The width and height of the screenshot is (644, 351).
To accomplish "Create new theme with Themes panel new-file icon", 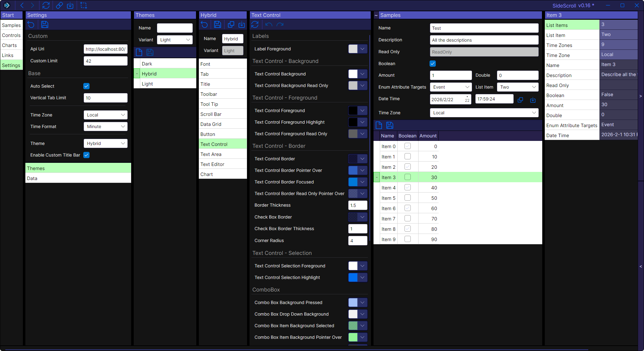I will pyautogui.click(x=139, y=52).
